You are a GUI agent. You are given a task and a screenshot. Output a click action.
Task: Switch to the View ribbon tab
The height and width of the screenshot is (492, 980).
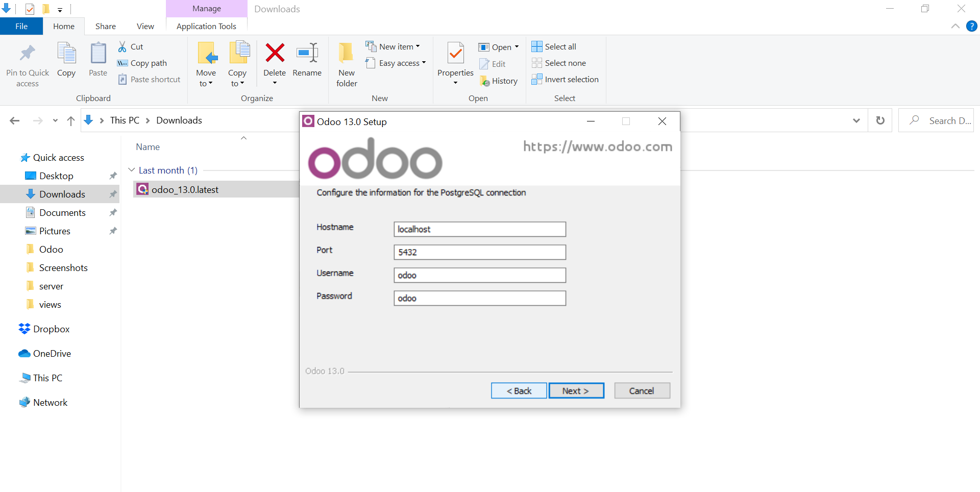coord(145,27)
